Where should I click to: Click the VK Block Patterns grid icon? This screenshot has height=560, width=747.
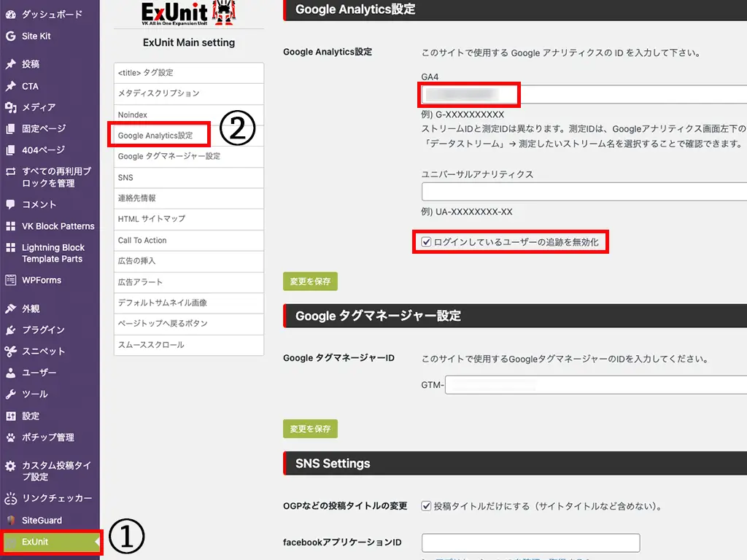click(10, 226)
